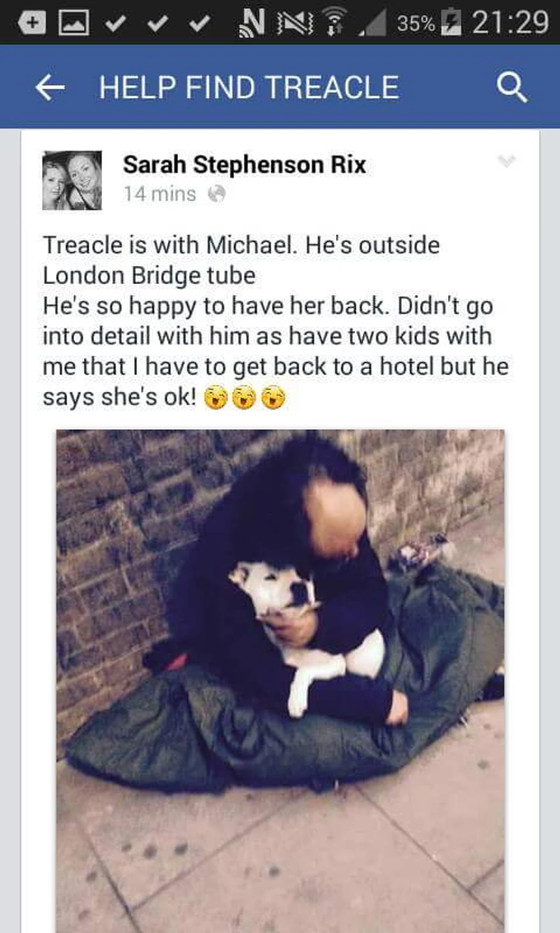Tap the public globe privacy icon
This screenshot has width=560, height=933.
[x=217, y=194]
